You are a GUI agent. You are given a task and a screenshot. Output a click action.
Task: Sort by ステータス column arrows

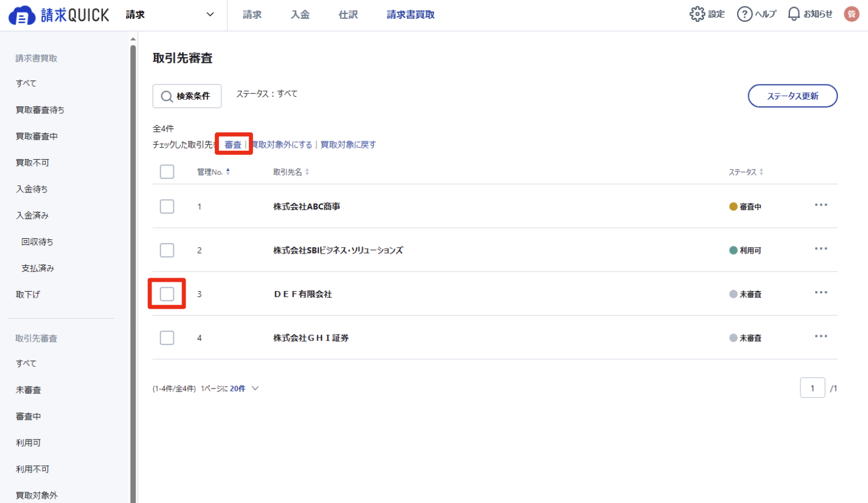pyautogui.click(x=762, y=172)
